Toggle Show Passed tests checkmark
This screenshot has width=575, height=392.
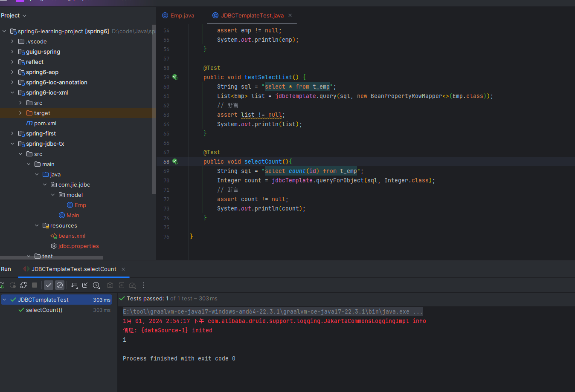click(x=49, y=285)
